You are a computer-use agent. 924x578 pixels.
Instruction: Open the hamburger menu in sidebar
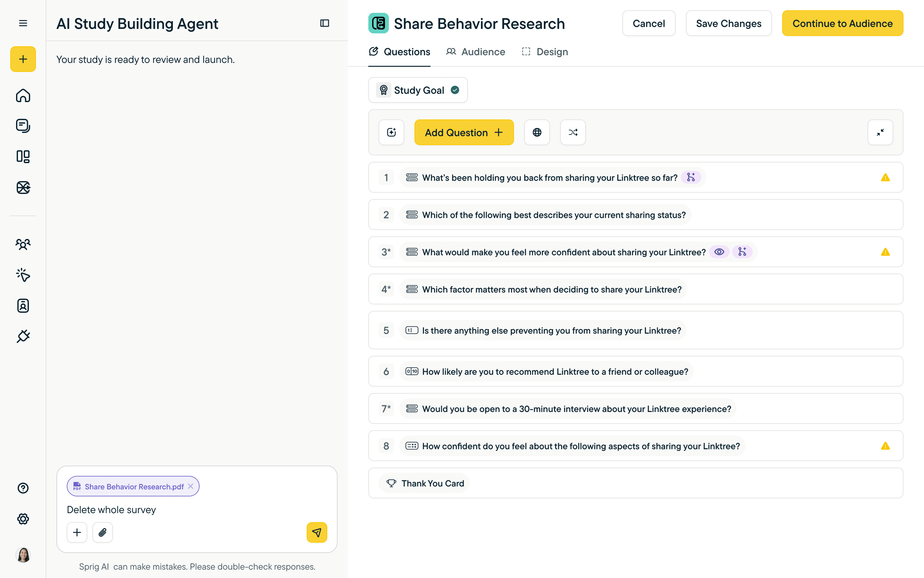[x=23, y=23]
